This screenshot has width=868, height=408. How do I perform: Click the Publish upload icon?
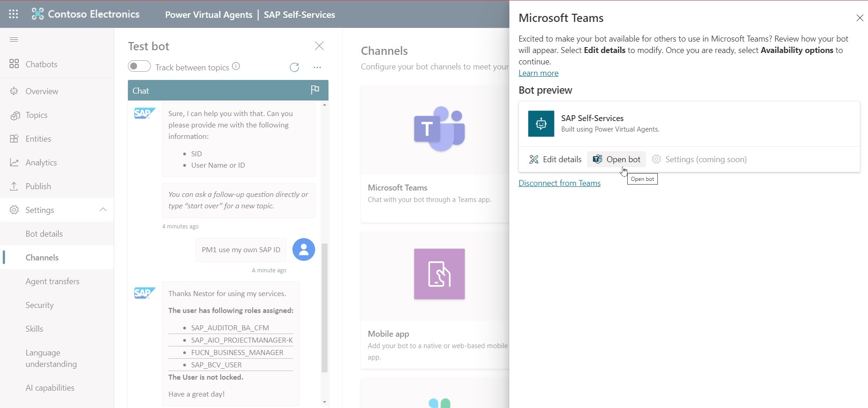coord(14,186)
